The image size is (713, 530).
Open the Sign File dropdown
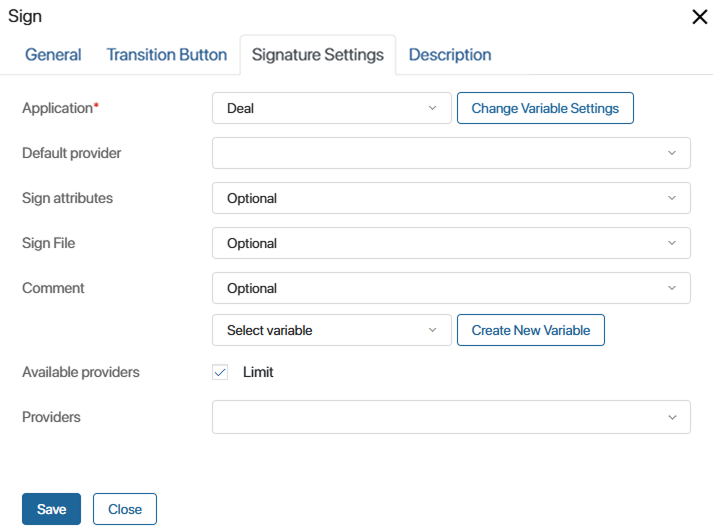451,243
